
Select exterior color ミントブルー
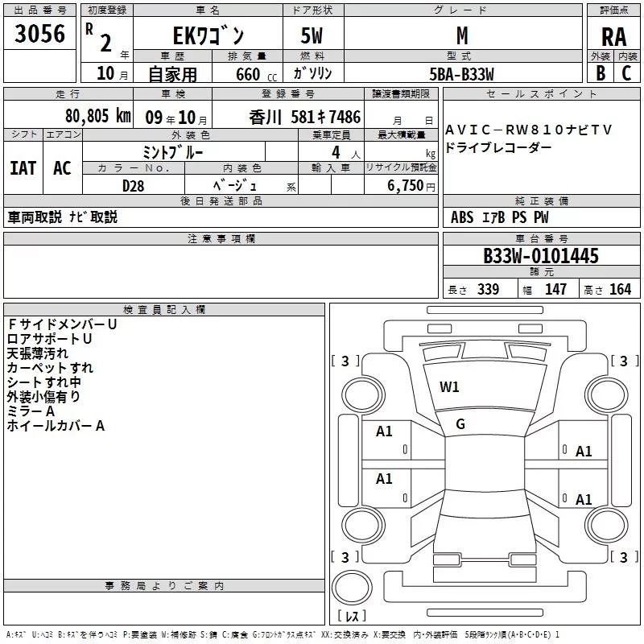coord(172,152)
